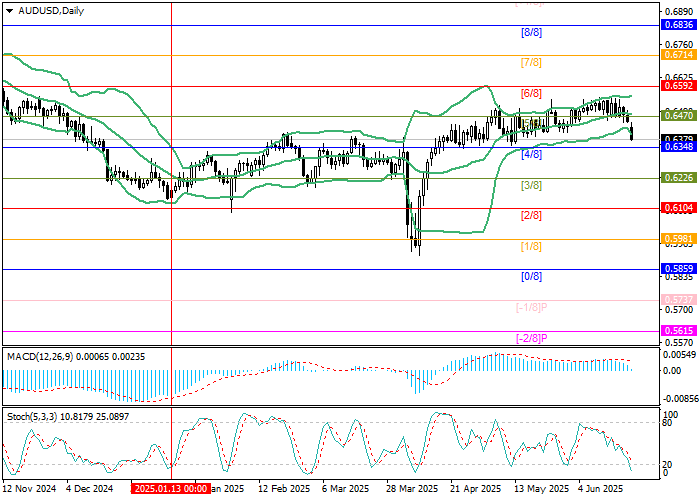Click the [4/8] Murrey level label
The image size is (700, 500).
(531, 154)
